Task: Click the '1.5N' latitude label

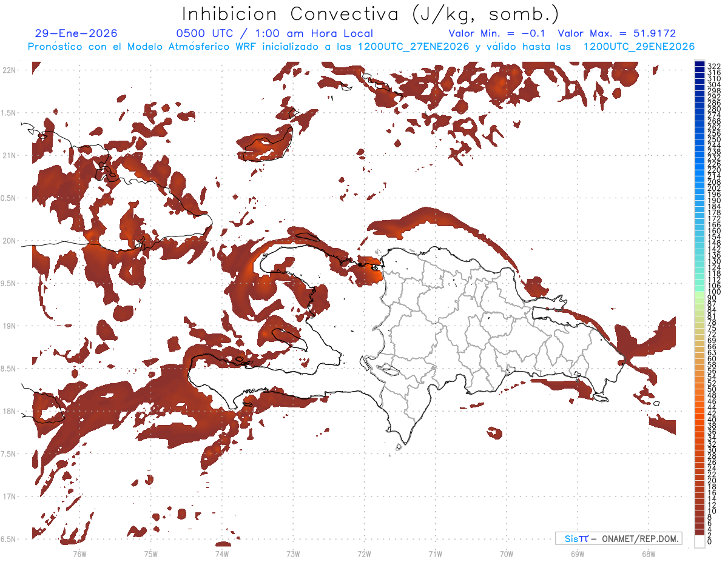Action: pos(8,113)
